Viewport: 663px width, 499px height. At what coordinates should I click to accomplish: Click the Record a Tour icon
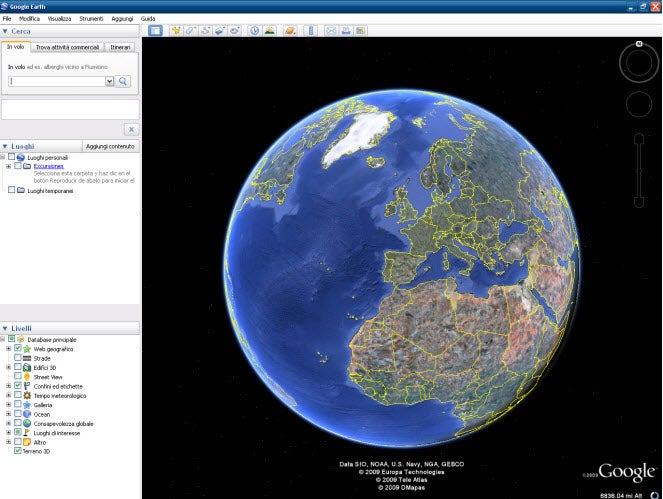[x=235, y=30]
